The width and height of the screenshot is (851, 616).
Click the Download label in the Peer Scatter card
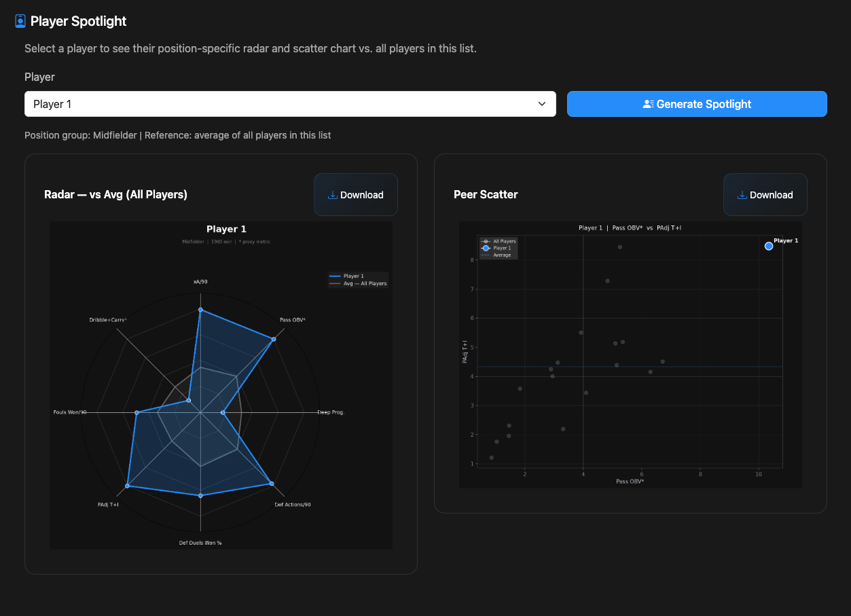pyautogui.click(x=771, y=195)
